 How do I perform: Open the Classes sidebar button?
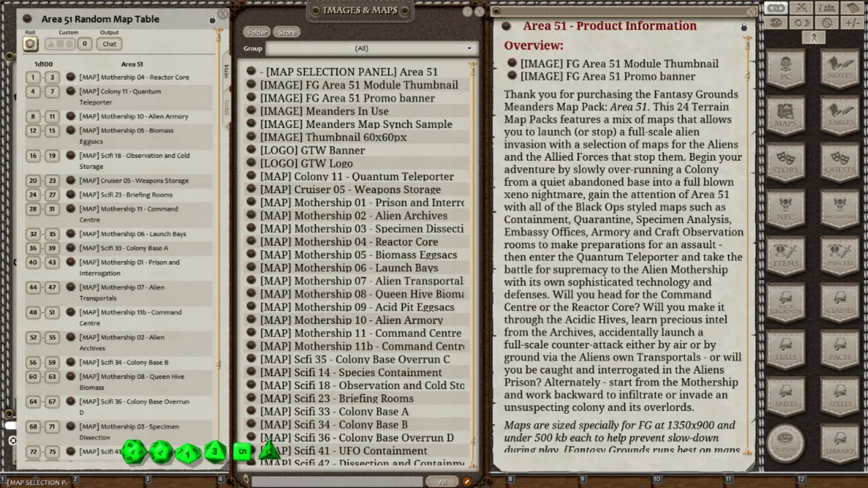[840, 303]
